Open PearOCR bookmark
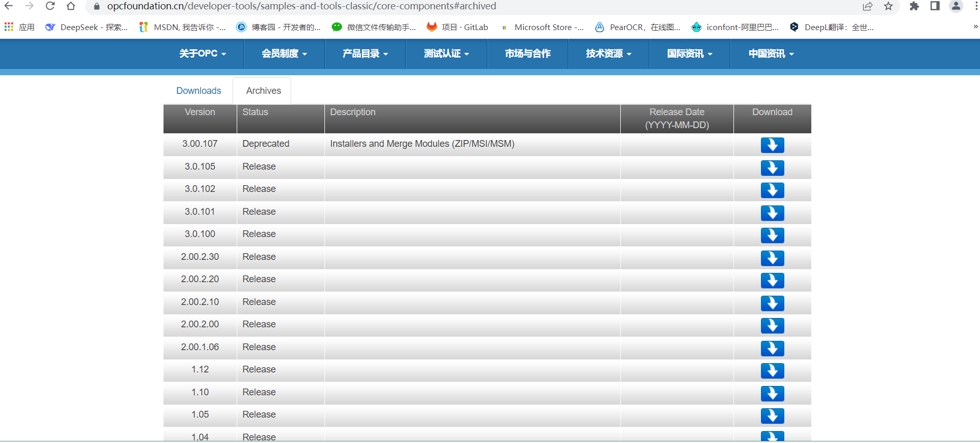The width and height of the screenshot is (980, 443). pos(638,27)
